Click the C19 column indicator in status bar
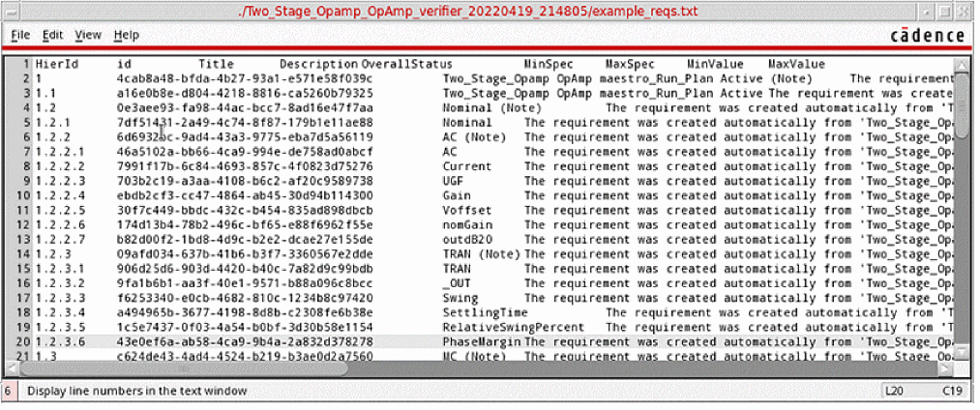The image size is (980, 410). (x=952, y=392)
